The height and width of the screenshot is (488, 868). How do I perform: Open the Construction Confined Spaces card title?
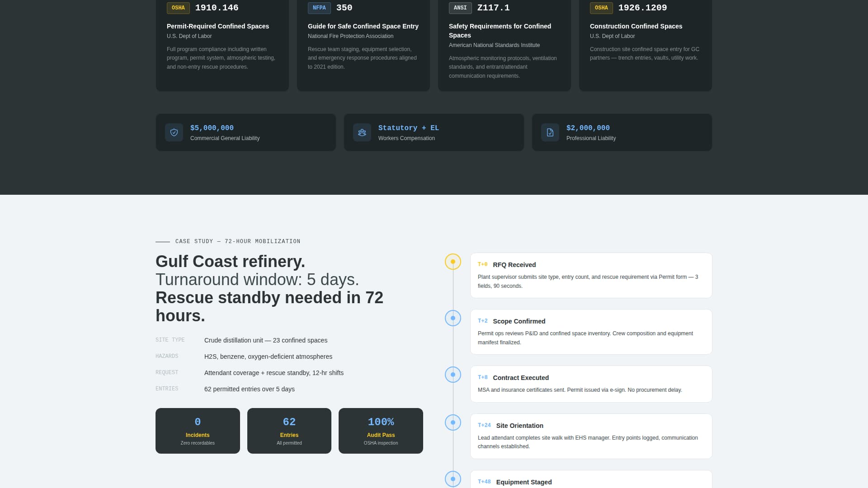636,26
